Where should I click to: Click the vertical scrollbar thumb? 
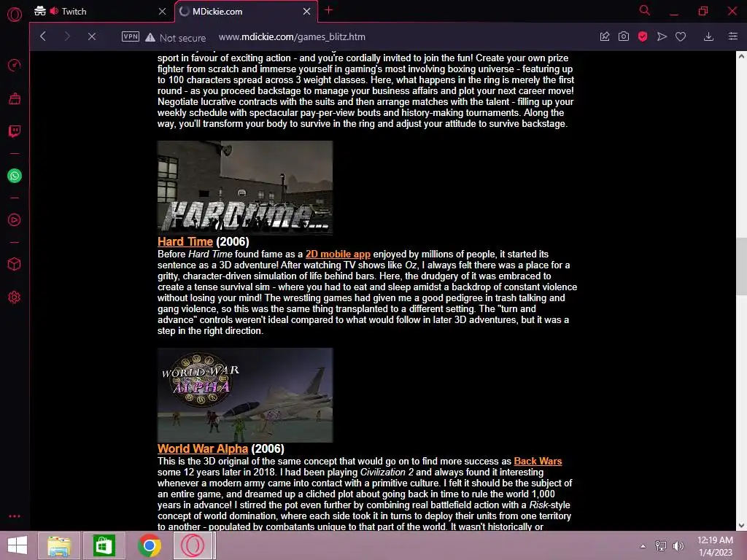point(741,267)
